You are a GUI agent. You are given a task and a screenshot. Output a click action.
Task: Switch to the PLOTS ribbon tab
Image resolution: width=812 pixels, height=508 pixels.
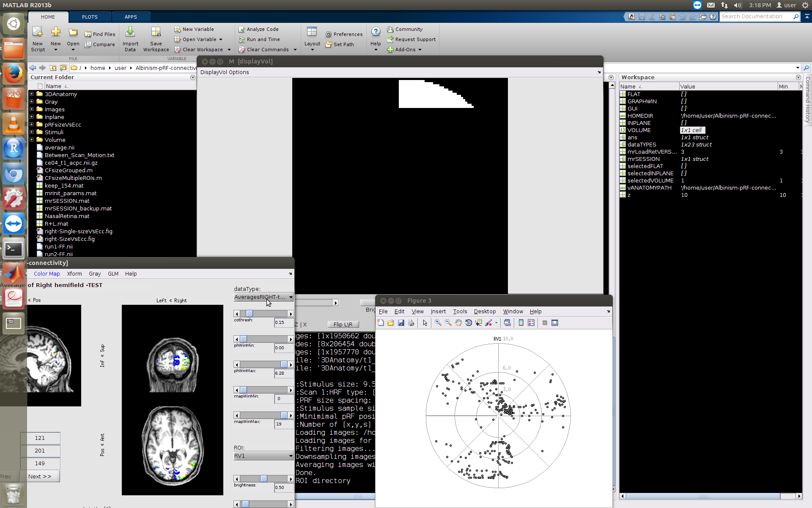tap(89, 17)
